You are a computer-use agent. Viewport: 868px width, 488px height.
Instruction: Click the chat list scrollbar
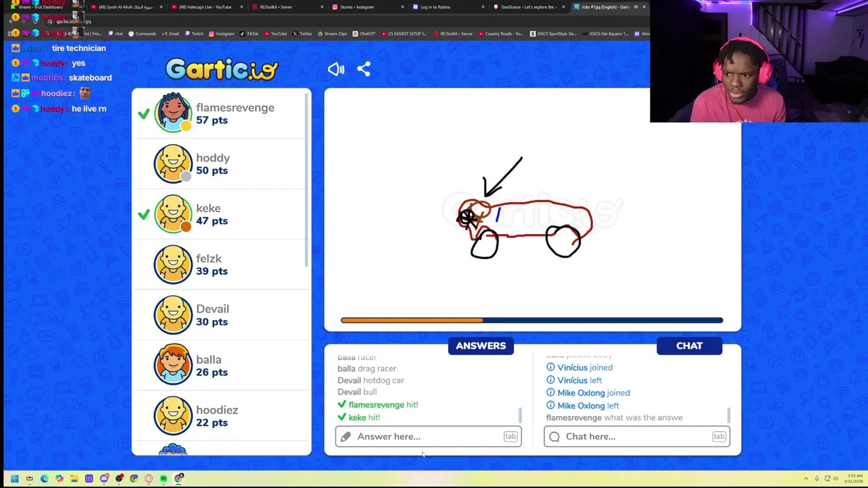(x=728, y=414)
